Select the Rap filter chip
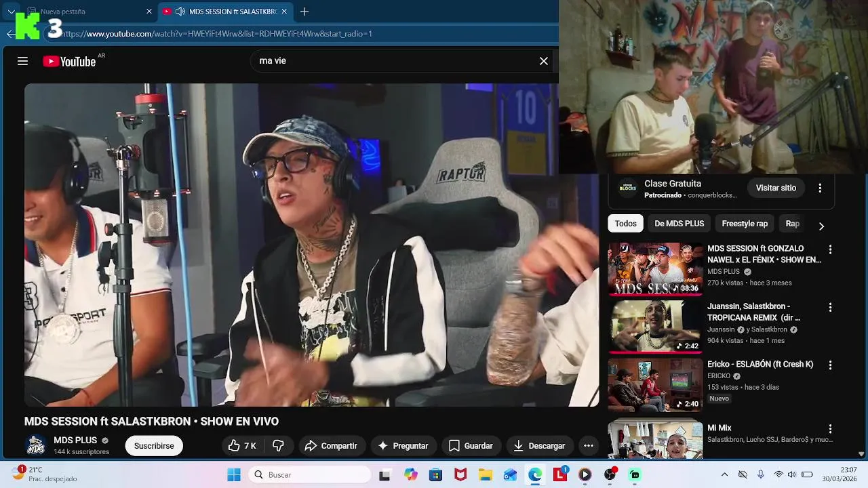Image resolution: width=868 pixels, height=488 pixels. 792,224
